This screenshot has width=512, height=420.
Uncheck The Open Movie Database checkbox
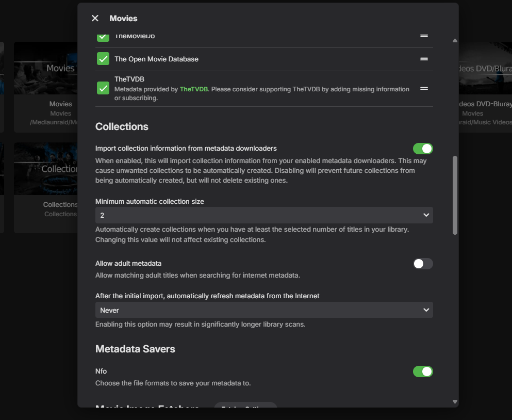pos(103,59)
